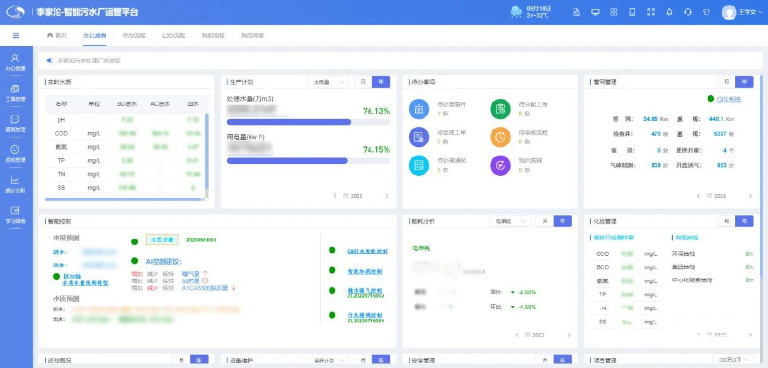Switch 管网管理 panel to 年 view
Image resolution: width=768 pixels, height=368 pixels.
(744, 82)
